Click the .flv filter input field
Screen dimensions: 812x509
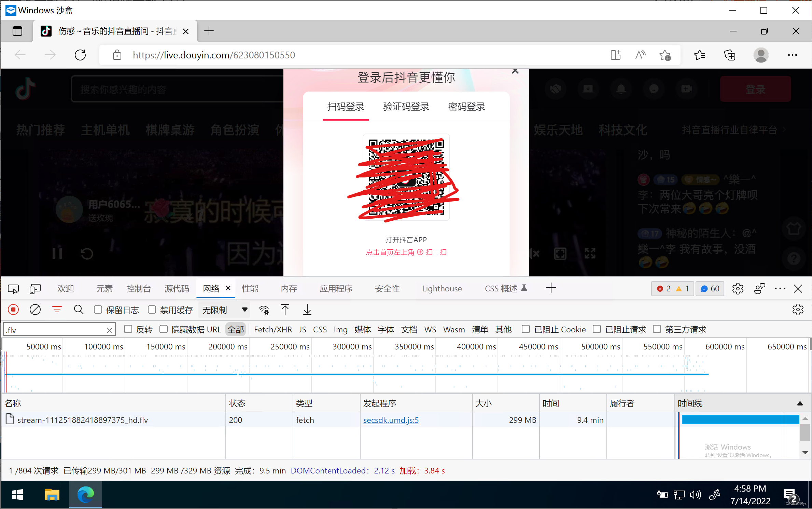coord(55,330)
